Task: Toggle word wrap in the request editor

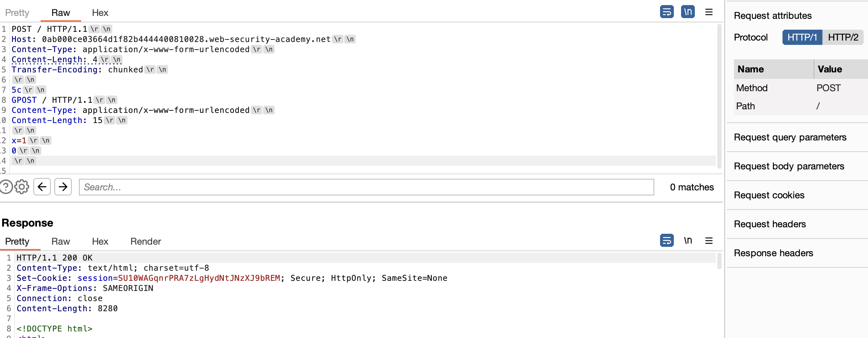Action: pyautogui.click(x=667, y=12)
